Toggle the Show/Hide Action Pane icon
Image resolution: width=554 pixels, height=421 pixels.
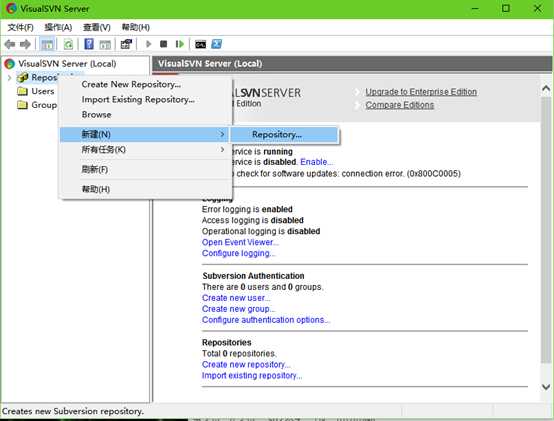click(x=105, y=44)
